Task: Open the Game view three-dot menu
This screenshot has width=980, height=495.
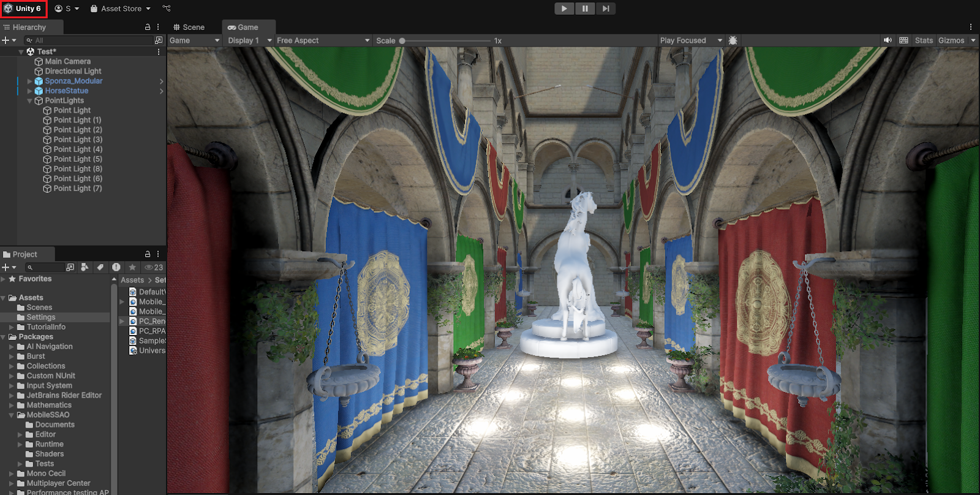Action: [971, 27]
